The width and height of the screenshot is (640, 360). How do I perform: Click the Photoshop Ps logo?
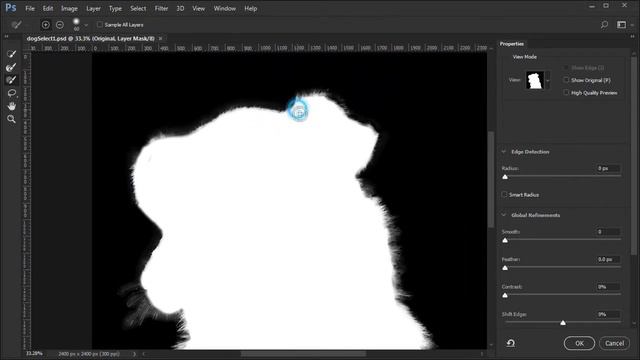point(11,8)
